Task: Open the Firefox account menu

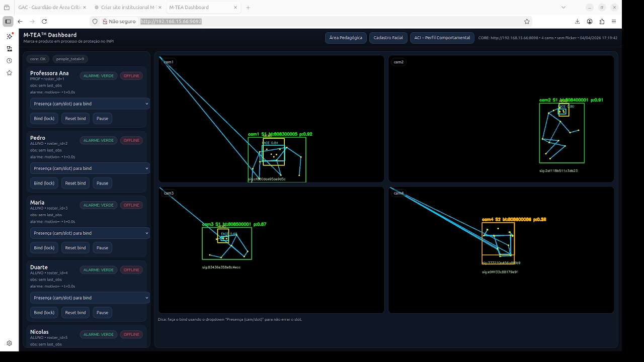Action: click(590, 22)
